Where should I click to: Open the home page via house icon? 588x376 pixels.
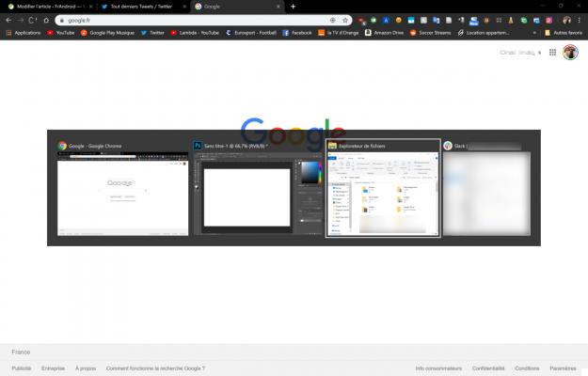click(46, 21)
